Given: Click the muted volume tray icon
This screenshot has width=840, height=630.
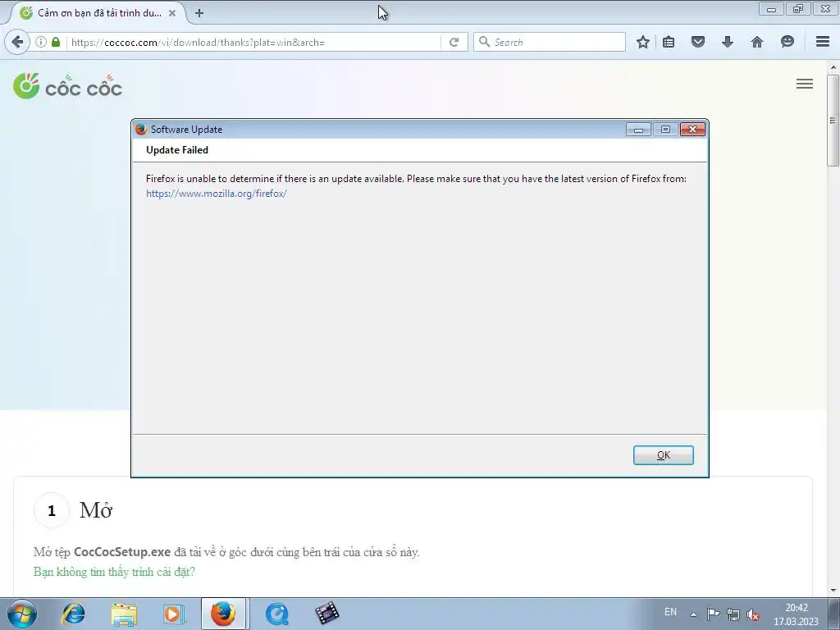Looking at the screenshot, I should click(x=753, y=614).
